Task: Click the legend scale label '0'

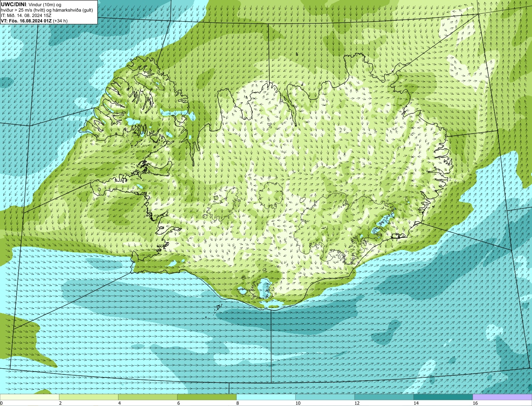Action: pos(1,403)
